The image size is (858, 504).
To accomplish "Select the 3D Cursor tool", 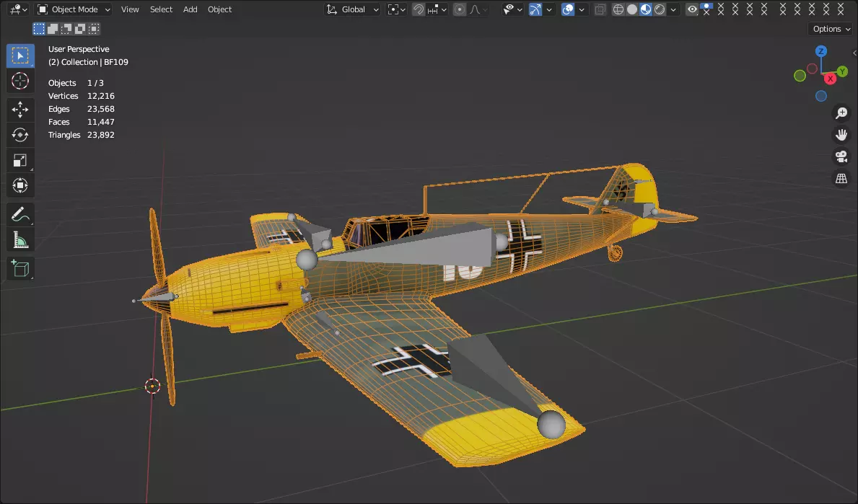I will click(20, 81).
